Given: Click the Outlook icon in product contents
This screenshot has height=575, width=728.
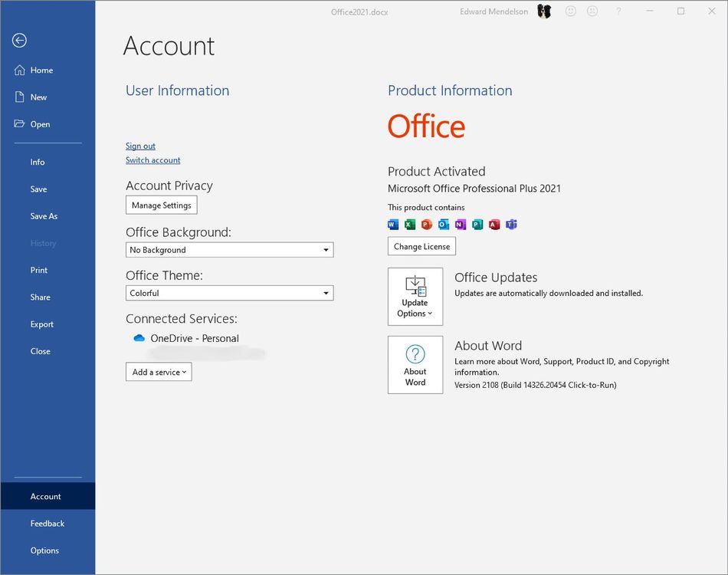Looking at the screenshot, I should [444, 224].
